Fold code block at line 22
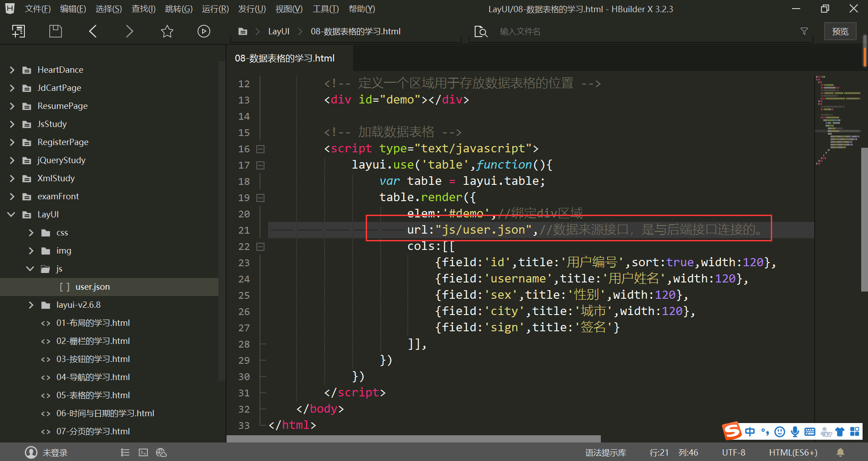This screenshot has width=868, height=461. 260,246
